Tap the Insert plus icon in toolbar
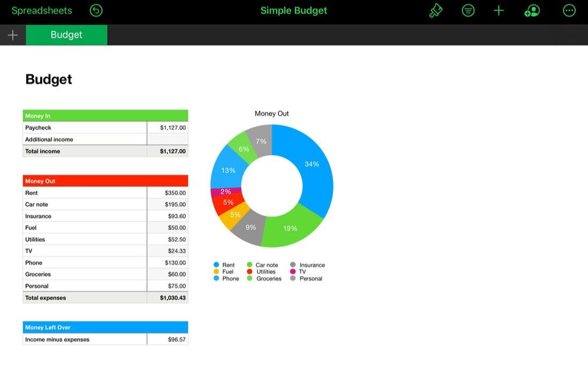The image size is (588, 369). point(499,10)
